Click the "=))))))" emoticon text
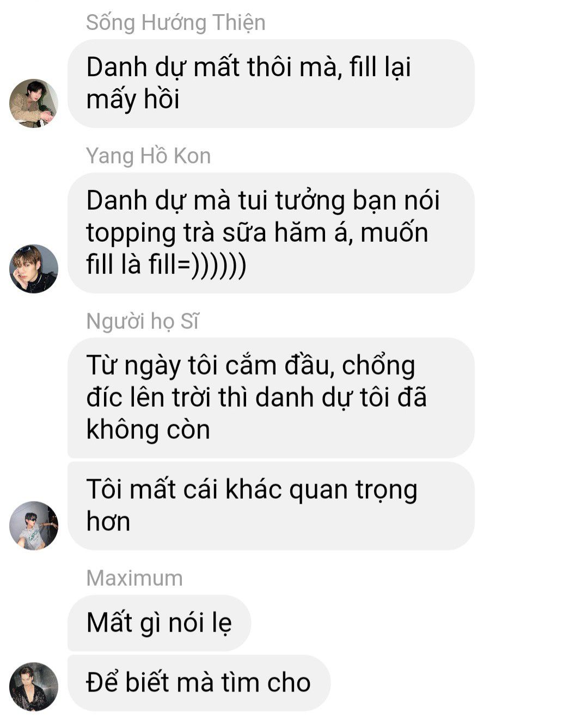This screenshot has height=728, width=588. [212, 265]
